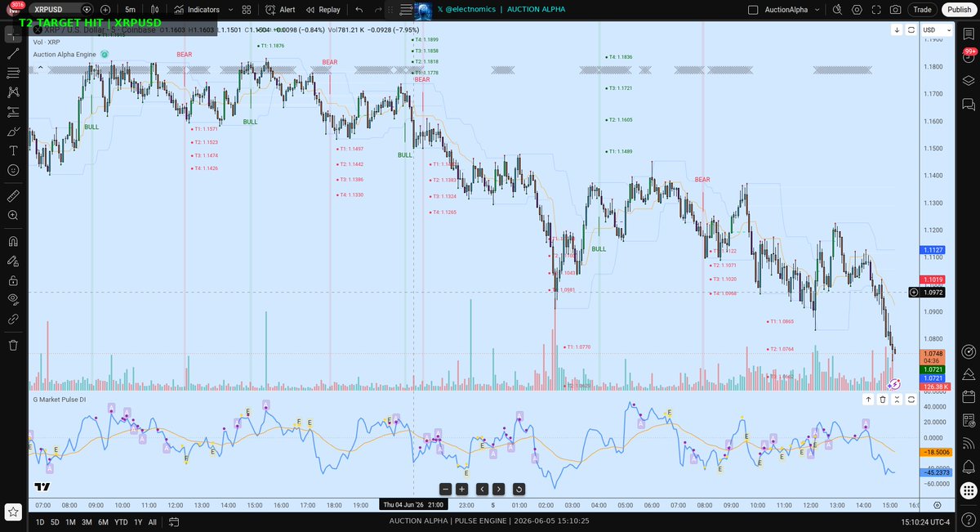980x532 pixels.
Task: Enter fullscreen mode
Action: click(x=875, y=10)
